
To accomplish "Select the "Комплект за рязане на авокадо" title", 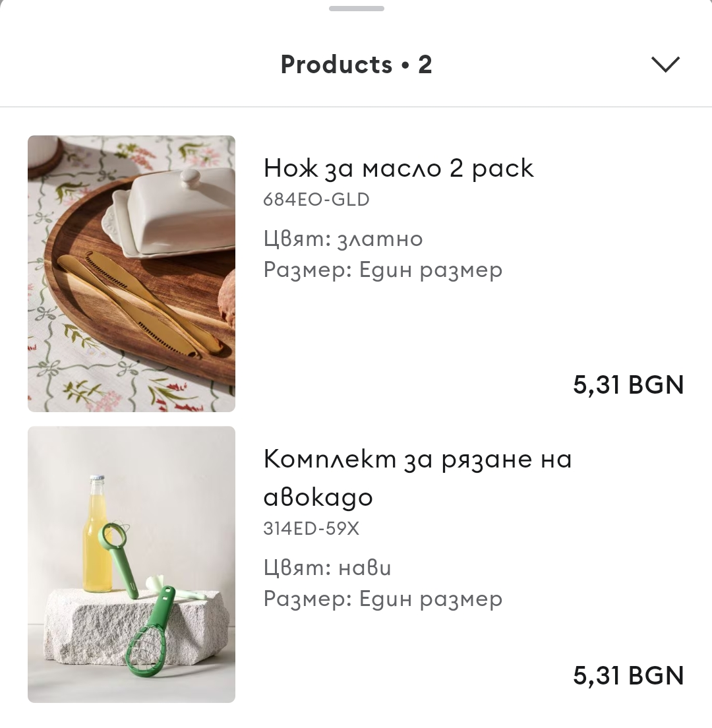I will 417,477.
